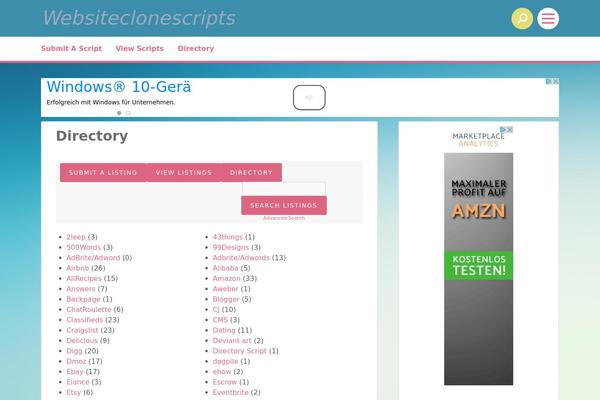Viewport: 600px width, 400px height.
Task: Open the Adbrite/Adwords (13) category
Action: [x=241, y=258]
